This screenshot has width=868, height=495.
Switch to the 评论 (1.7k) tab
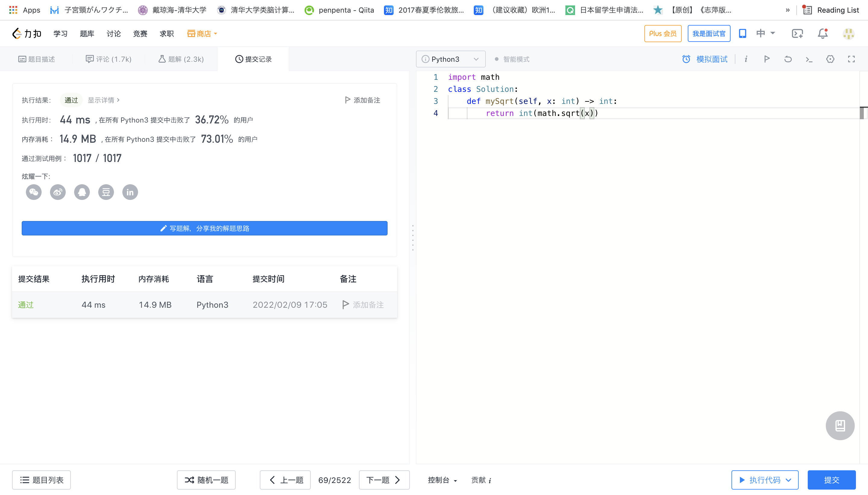pos(108,59)
